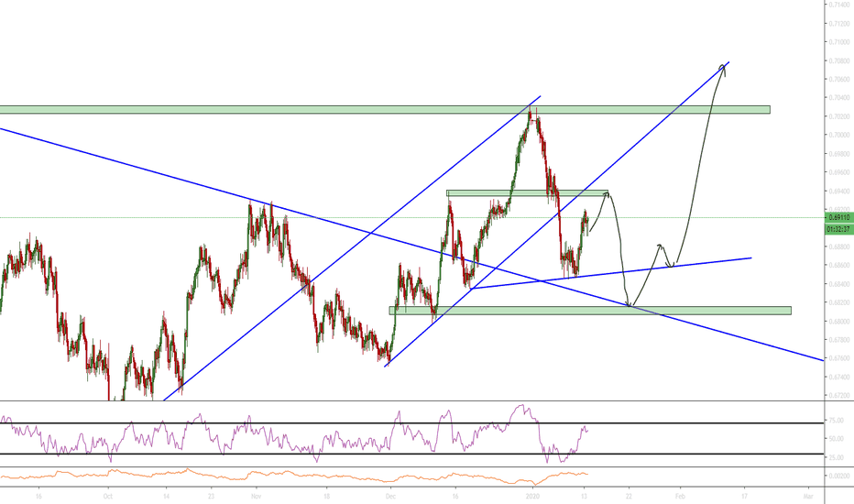
Task: Click the 0.71400 price axis label
Action: tap(838, 5)
